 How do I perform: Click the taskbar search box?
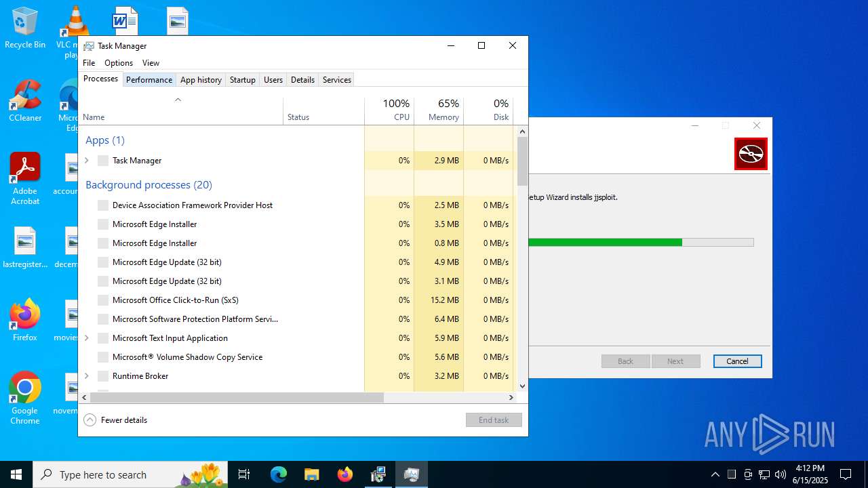point(131,474)
